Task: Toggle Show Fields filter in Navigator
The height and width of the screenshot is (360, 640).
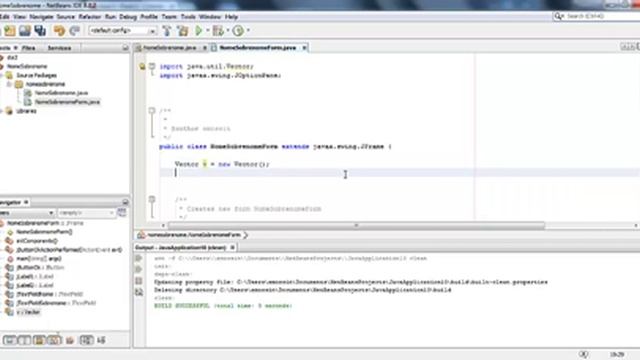Action: (24, 340)
